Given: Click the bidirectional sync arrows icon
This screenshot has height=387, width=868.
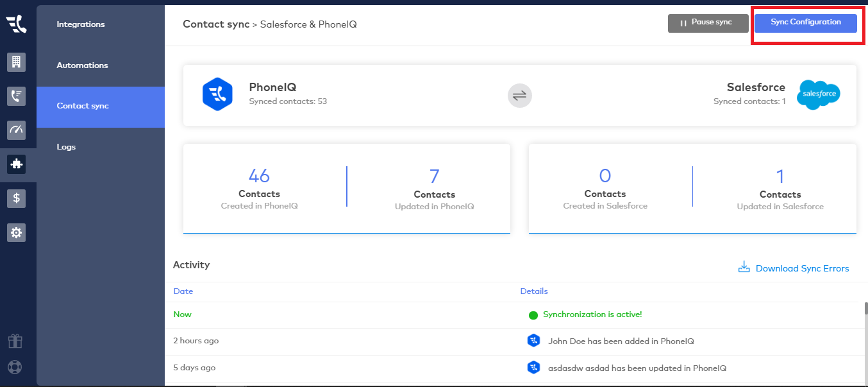Looking at the screenshot, I should [519, 96].
